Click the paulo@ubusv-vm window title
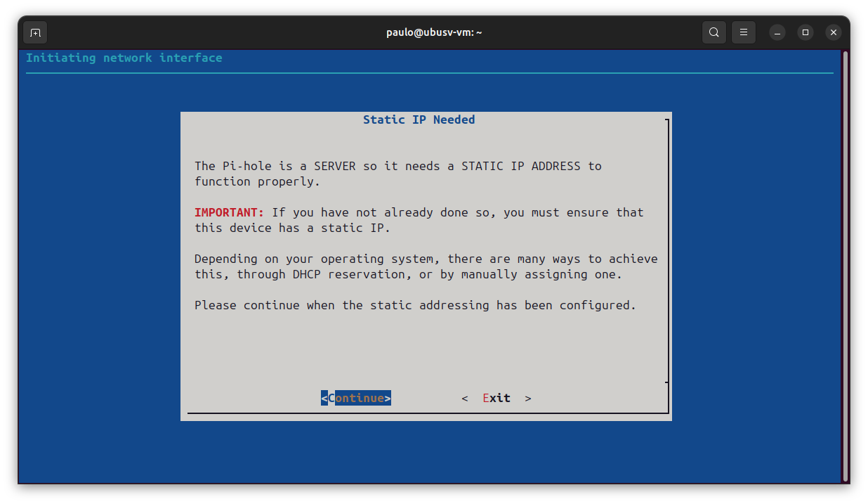The width and height of the screenshot is (868, 504). (434, 32)
